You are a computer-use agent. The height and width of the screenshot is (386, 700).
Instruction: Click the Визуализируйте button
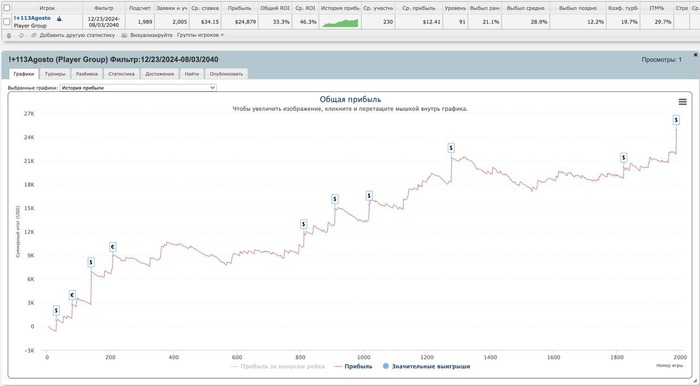(151, 35)
